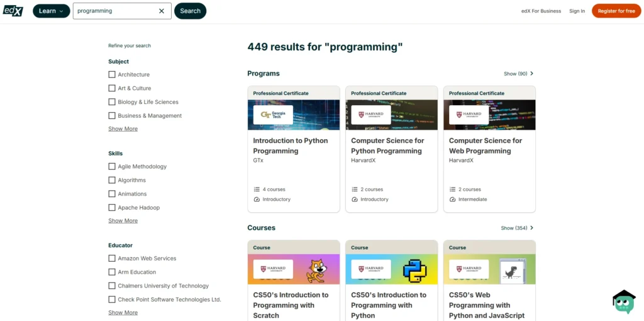Viewport: 644px width, 321px height.
Task: Click the CS50 Python course banner image
Action: point(391,269)
